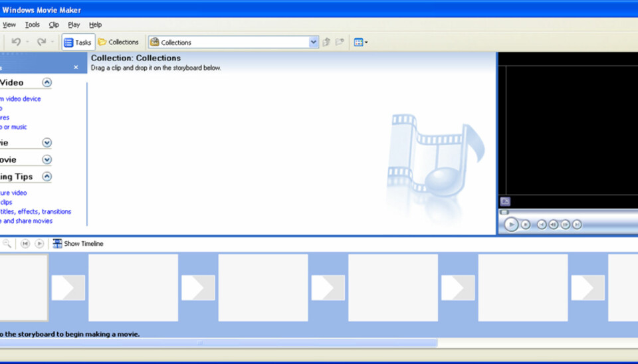638x364 pixels.
Task: Select the second empty storyboard clip cell
Action: click(133, 288)
